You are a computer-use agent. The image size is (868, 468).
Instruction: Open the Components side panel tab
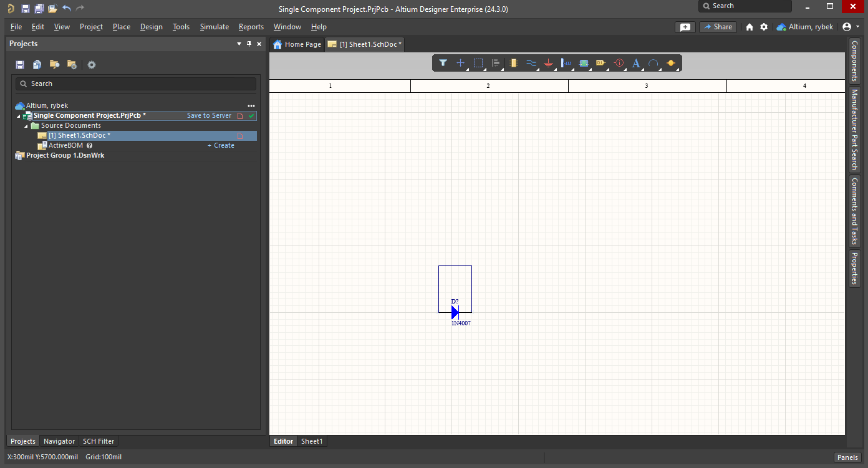854,61
